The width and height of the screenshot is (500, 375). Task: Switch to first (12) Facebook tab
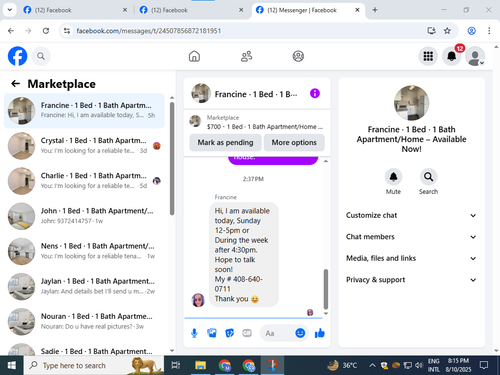tap(75, 10)
